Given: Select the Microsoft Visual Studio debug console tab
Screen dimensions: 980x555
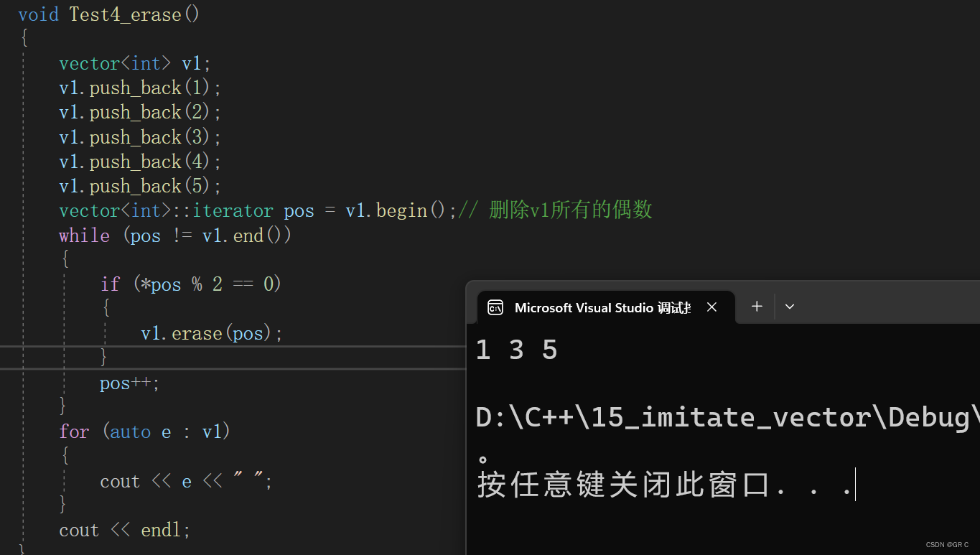Looking at the screenshot, I should click(606, 307).
